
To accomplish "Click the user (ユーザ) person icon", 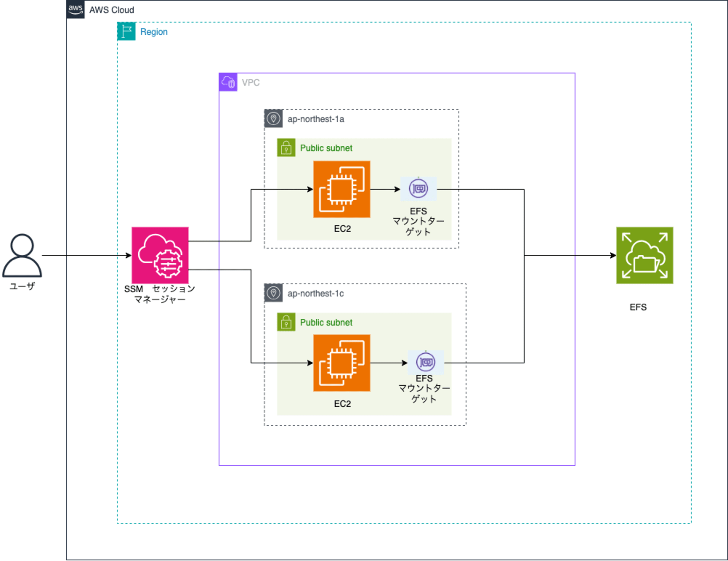I will [22, 255].
